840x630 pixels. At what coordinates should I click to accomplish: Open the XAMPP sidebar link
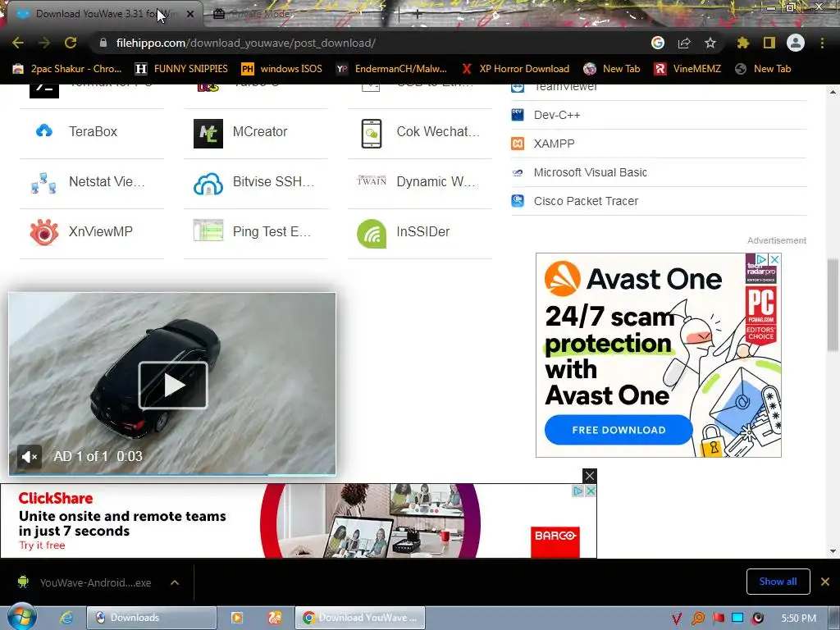pyautogui.click(x=554, y=144)
